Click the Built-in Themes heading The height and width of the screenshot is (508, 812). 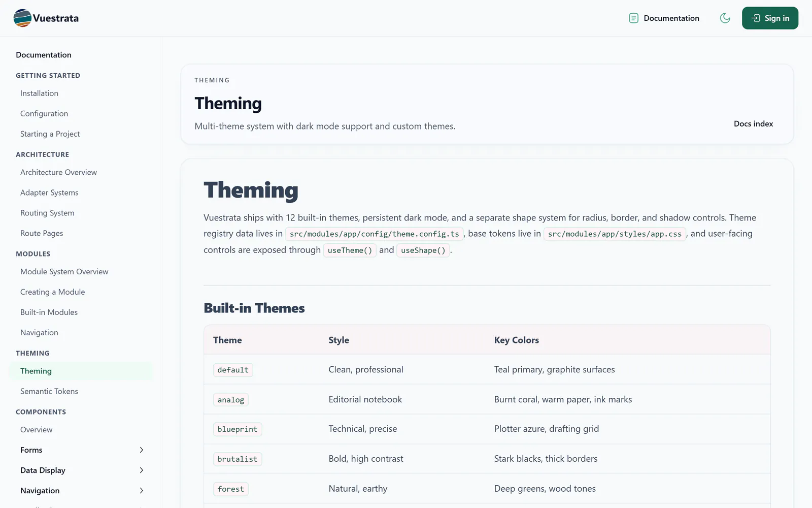[x=254, y=308]
